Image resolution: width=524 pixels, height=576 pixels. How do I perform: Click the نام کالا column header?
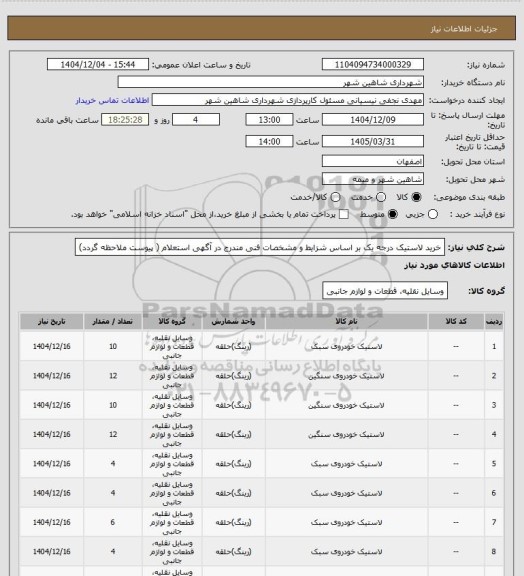tap(346, 321)
